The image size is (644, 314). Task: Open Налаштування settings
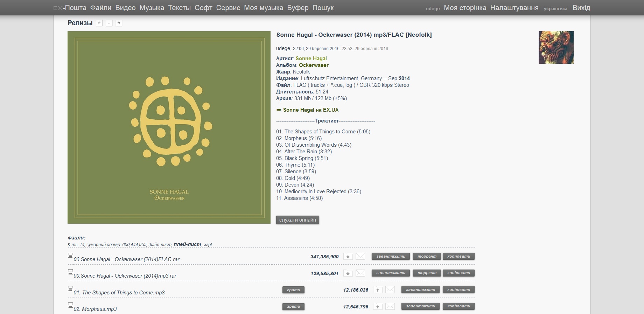(x=514, y=8)
